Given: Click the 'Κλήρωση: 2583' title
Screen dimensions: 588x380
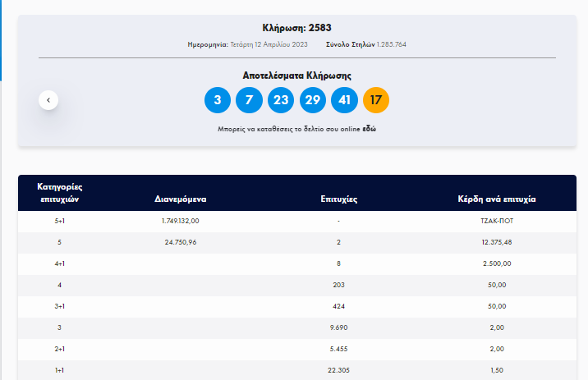Looking at the screenshot, I should point(296,28).
